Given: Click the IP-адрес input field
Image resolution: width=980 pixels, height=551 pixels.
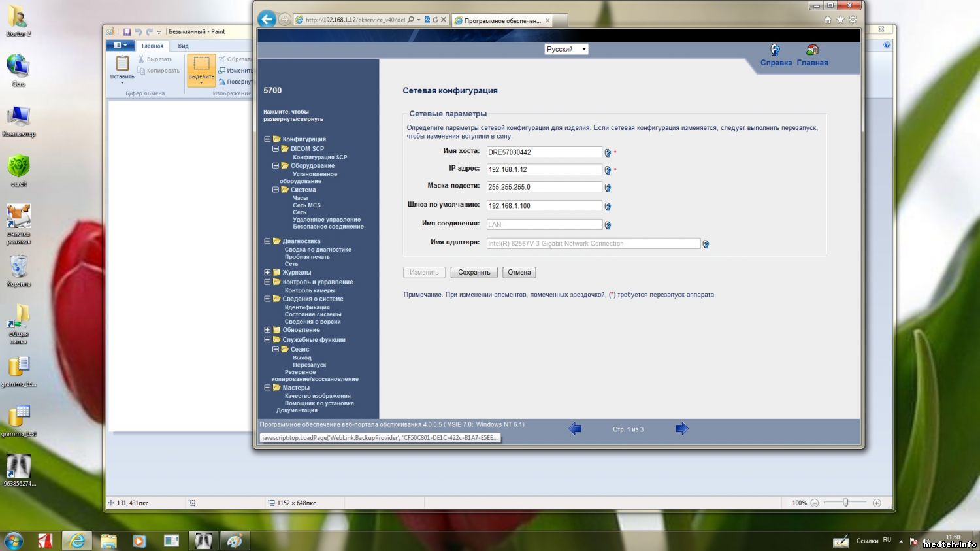Looking at the screenshot, I should 544,170.
